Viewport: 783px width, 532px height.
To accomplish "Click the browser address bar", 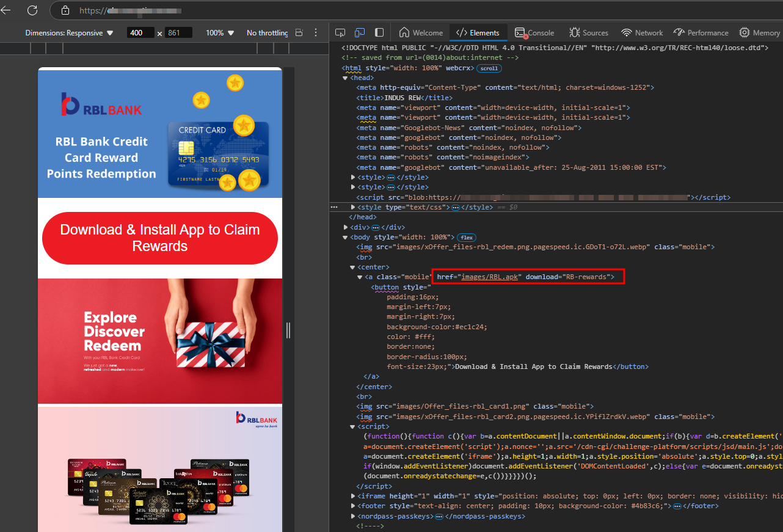I will point(415,10).
